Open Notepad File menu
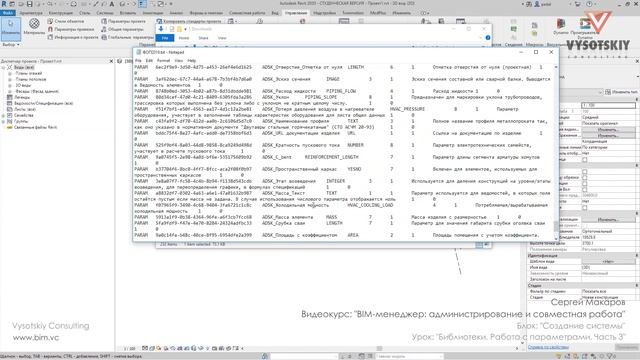 [x=138, y=60]
